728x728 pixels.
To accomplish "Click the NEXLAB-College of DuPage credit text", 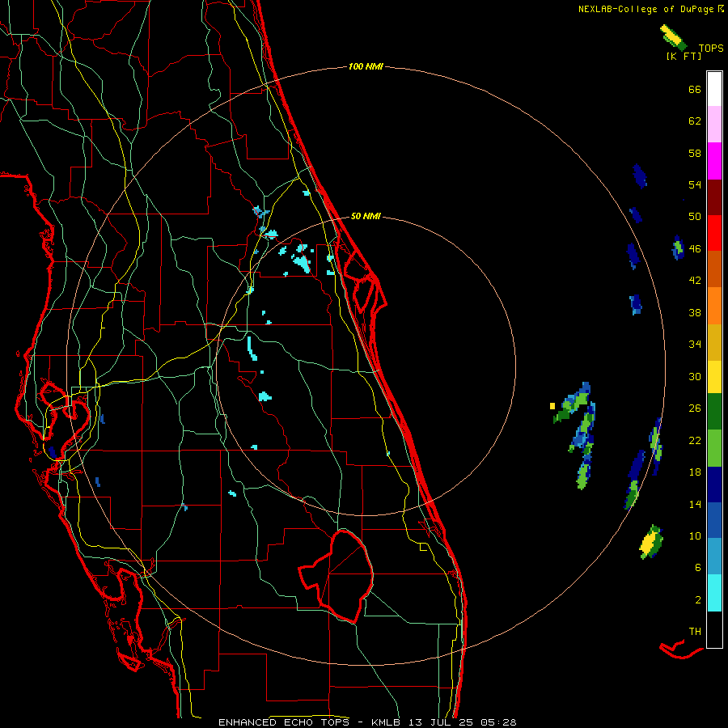I will pos(650,9).
